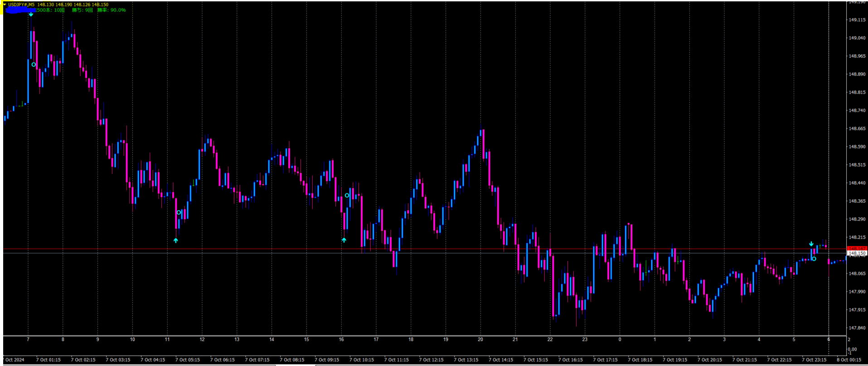The width and height of the screenshot is (868, 366).
Task: Select the cyan circle marker beside the 149.1 peak candle
Action: pos(34,65)
